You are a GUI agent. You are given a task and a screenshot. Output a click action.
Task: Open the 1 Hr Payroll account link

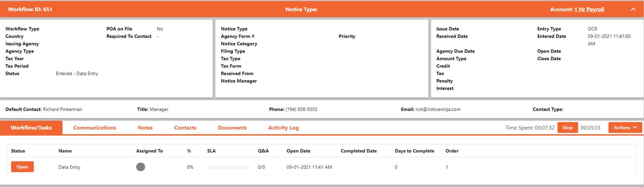pyautogui.click(x=589, y=9)
